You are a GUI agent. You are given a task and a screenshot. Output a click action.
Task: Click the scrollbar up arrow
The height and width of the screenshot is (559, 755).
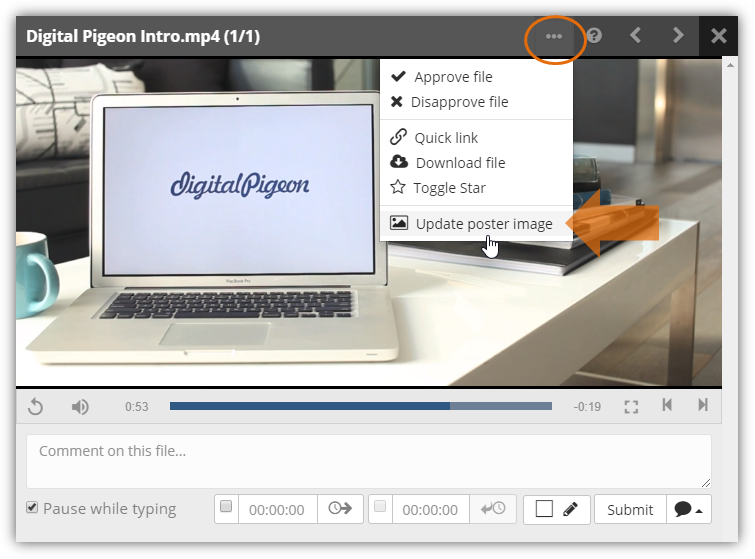click(730, 65)
